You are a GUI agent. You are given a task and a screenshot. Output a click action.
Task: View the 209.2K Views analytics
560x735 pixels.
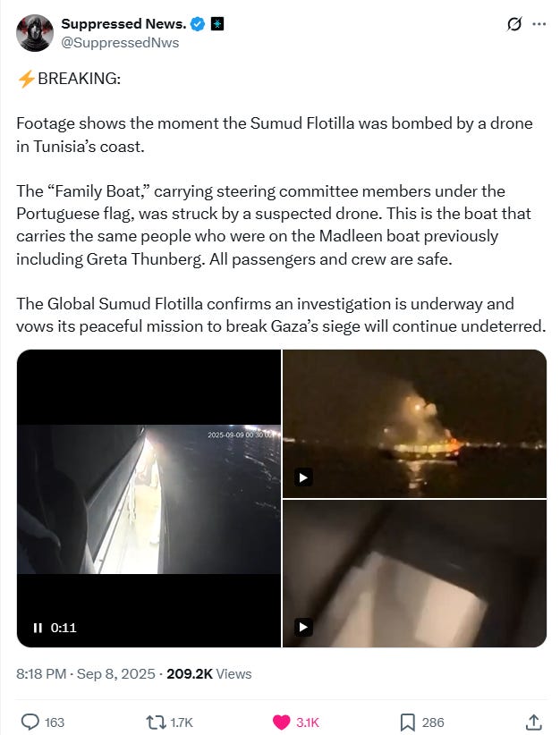point(209,673)
